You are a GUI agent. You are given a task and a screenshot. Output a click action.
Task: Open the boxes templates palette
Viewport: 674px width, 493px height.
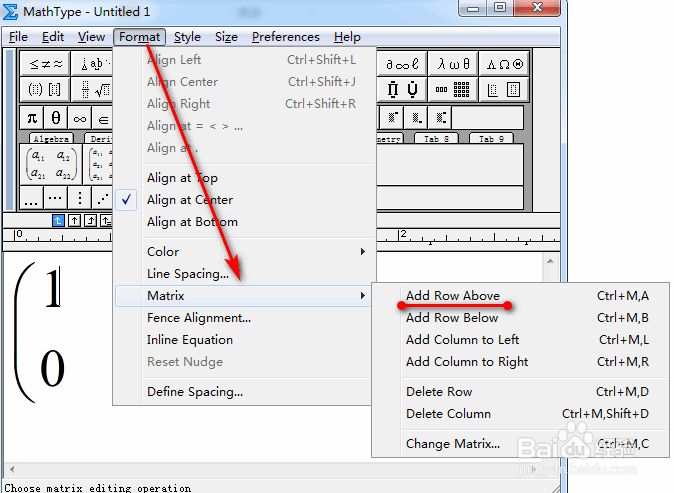(x=504, y=89)
